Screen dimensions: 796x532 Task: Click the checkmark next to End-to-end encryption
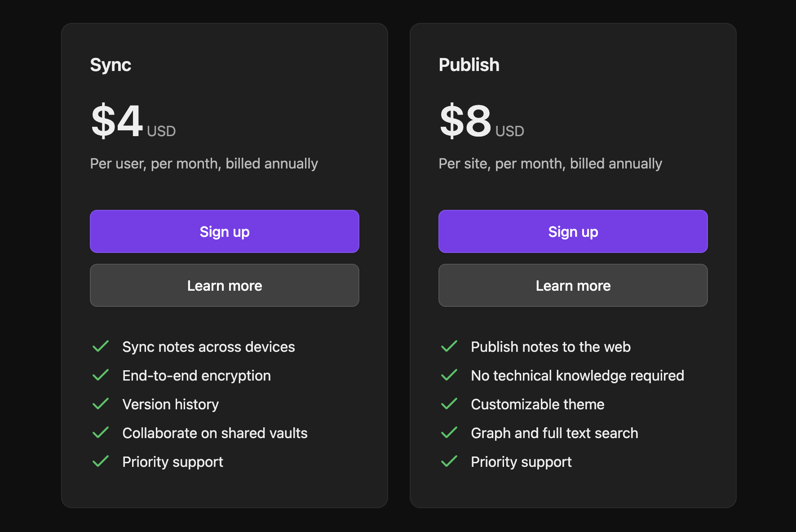[x=101, y=375]
